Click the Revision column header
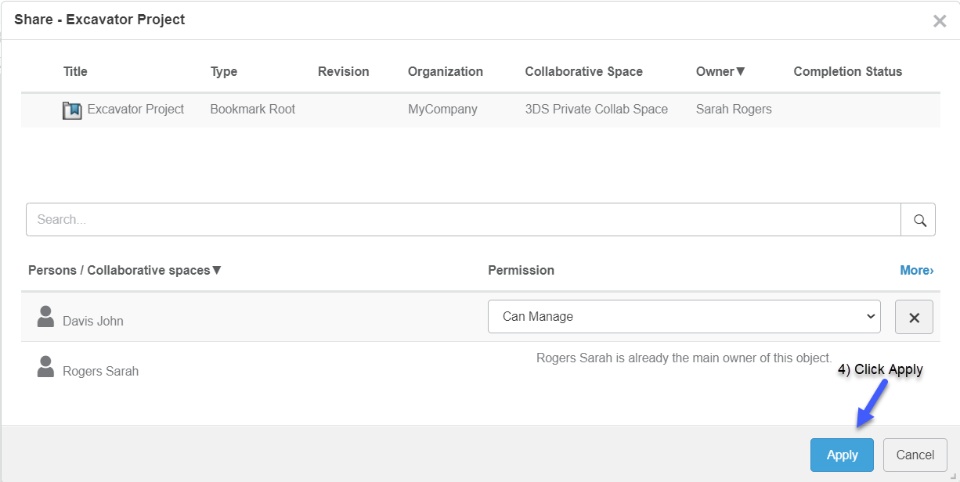 pyautogui.click(x=343, y=72)
